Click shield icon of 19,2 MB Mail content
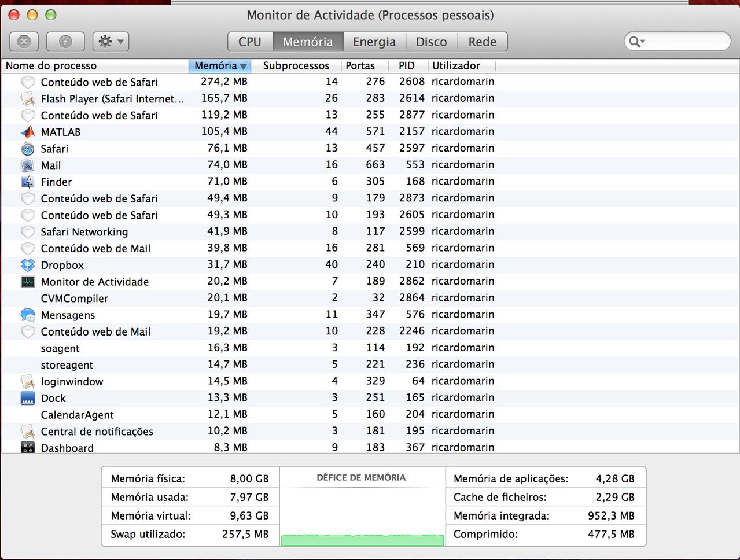 [x=28, y=331]
